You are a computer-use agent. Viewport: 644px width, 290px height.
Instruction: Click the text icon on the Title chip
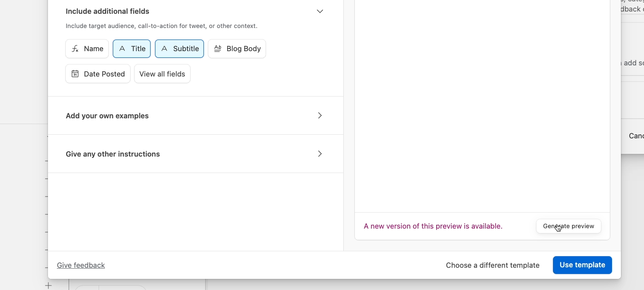coord(122,49)
